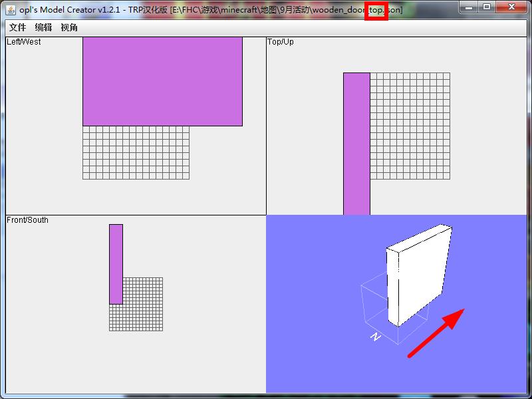This screenshot has width=532, height=399.
Task: Click the N compass marker in the 3D view
Action: coord(375,337)
